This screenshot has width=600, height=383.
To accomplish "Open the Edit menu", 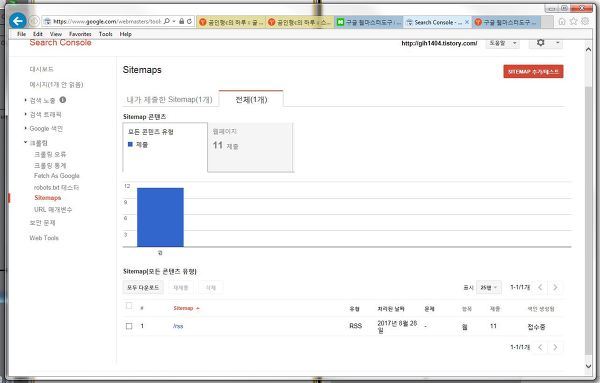I will pyautogui.click(x=38, y=34).
